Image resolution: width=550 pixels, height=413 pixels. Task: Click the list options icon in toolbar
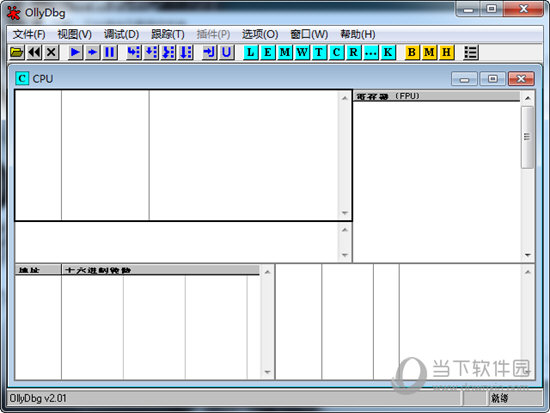pos(470,52)
